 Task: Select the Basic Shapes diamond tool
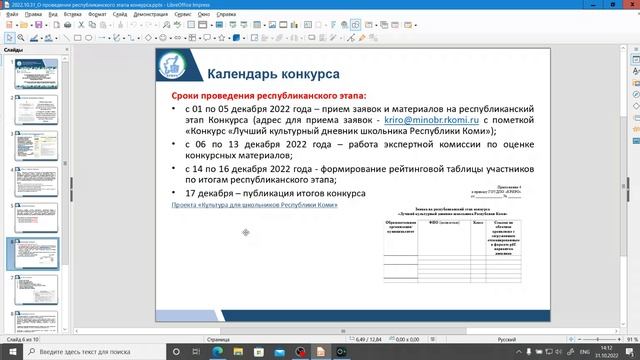(149, 38)
